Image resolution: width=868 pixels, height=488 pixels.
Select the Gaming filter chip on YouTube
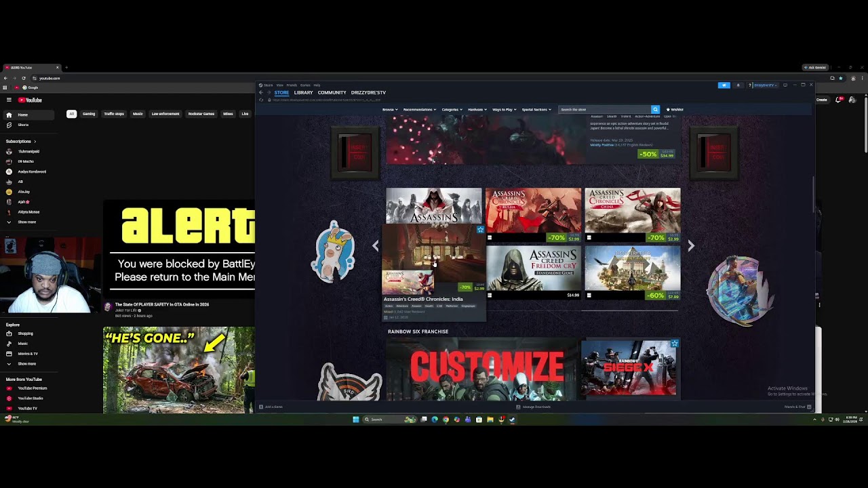(x=89, y=114)
